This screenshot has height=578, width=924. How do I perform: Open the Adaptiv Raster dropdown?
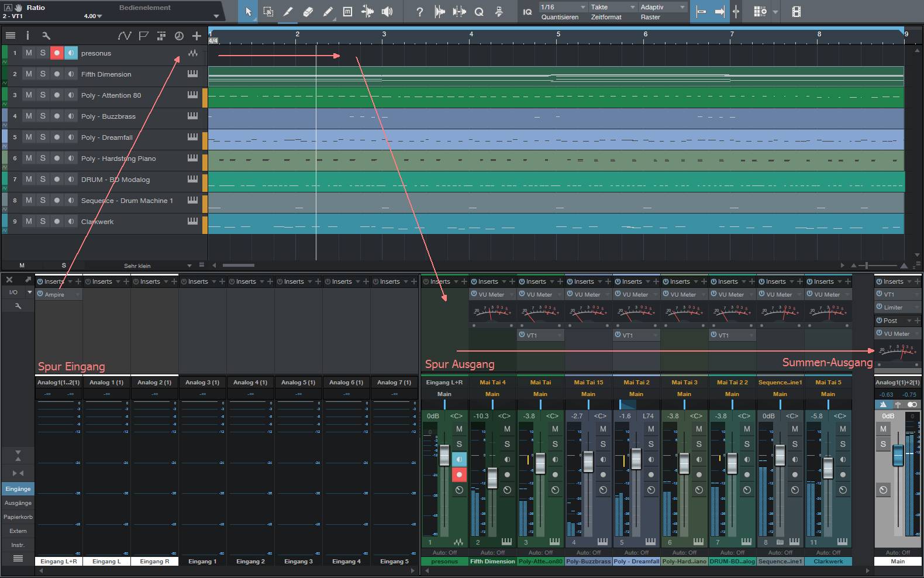pyautogui.click(x=663, y=7)
